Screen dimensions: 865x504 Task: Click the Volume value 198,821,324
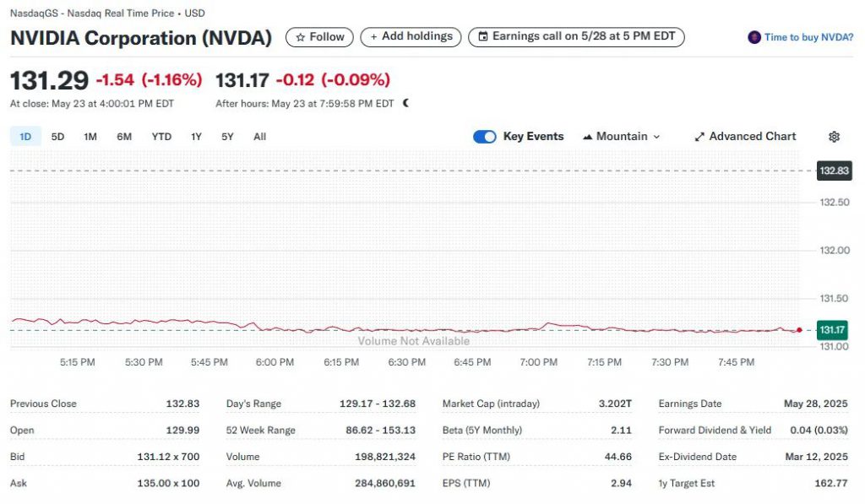(x=385, y=457)
